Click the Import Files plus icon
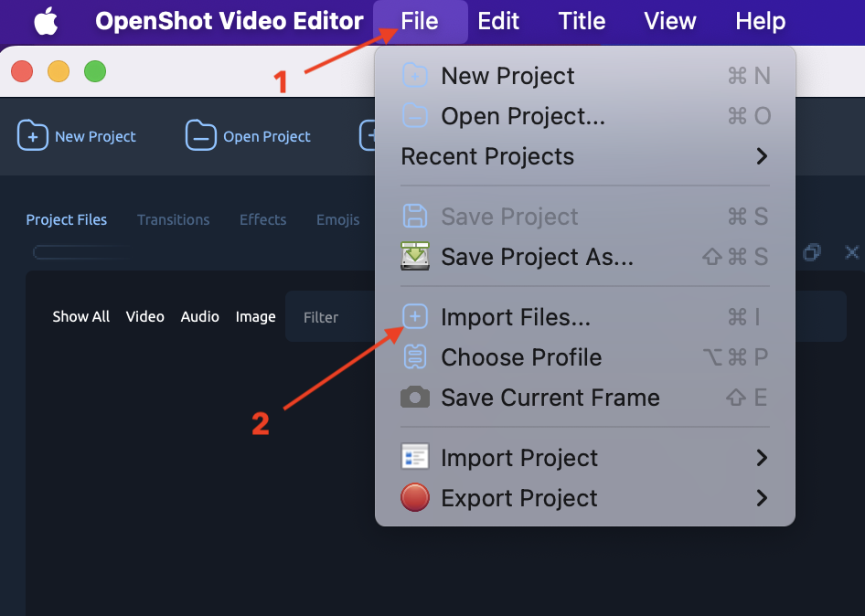 point(415,316)
